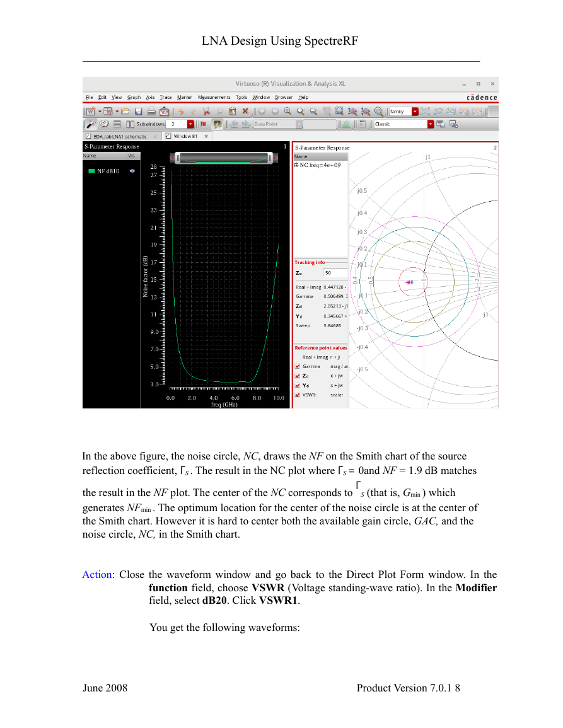Click the Save floppy disk icon
This screenshot has height=728, width=563.
tap(139, 112)
